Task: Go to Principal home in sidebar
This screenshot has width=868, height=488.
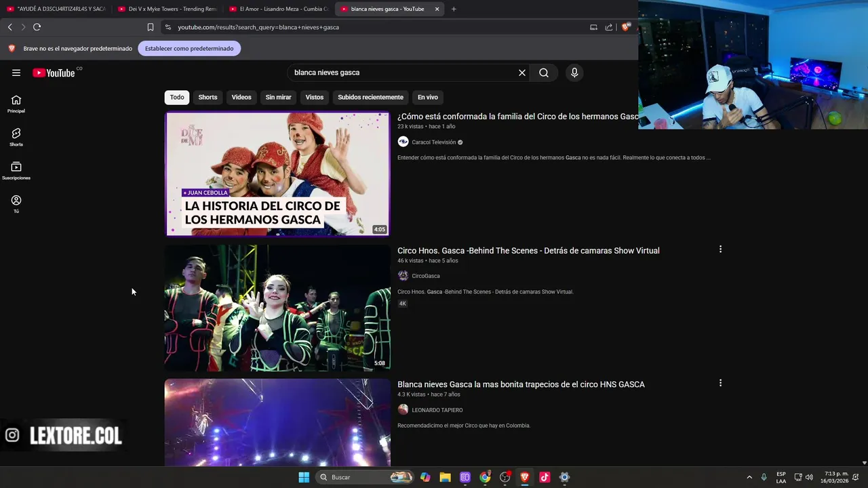Action: click(x=16, y=104)
